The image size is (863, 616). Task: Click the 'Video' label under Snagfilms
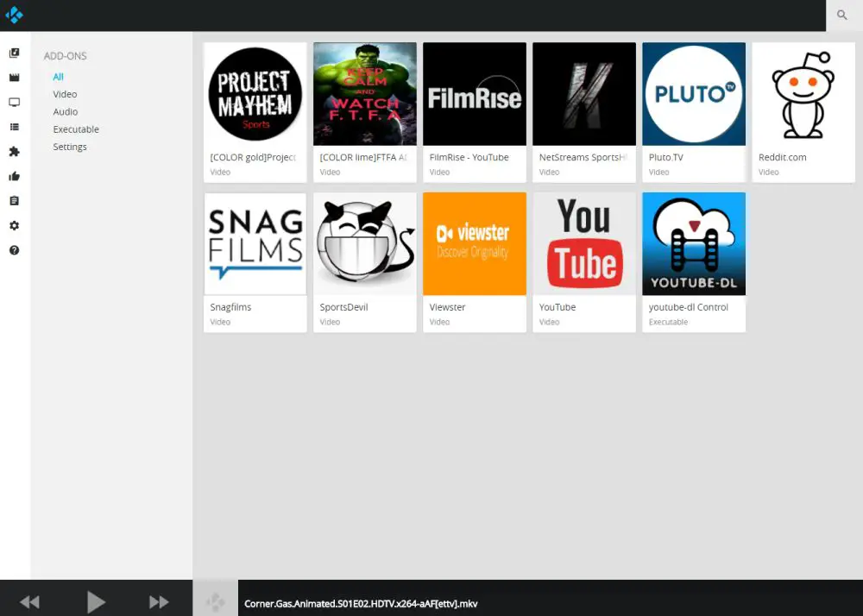(220, 323)
